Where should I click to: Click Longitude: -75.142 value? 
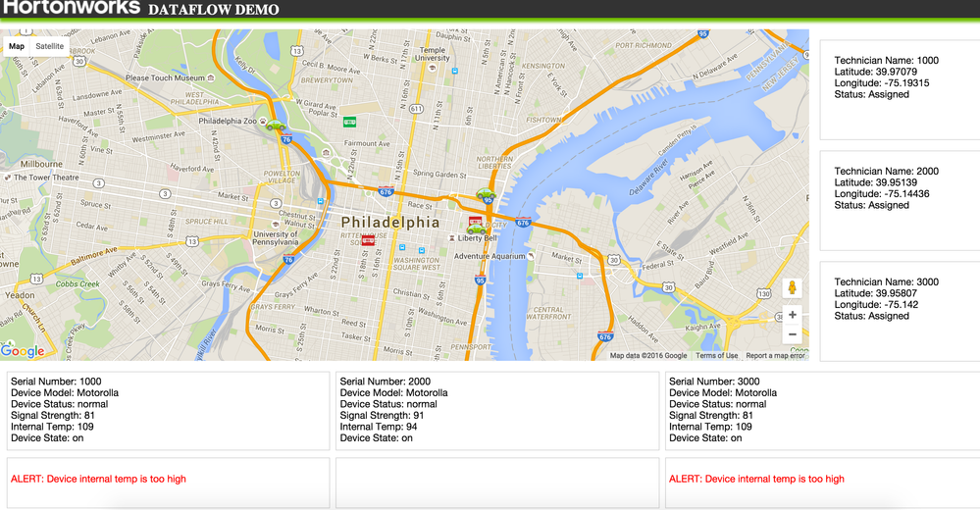click(x=876, y=304)
